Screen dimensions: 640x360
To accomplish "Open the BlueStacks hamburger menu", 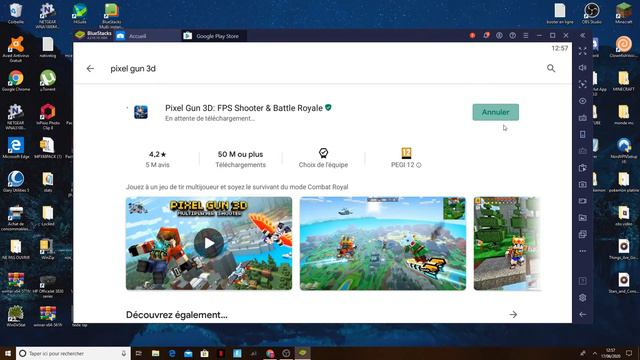I will click(x=526, y=36).
